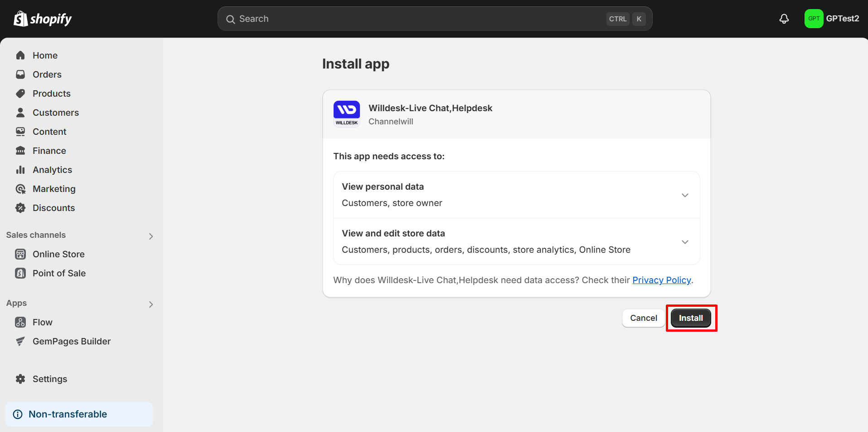Collapse the Apps section chevron
Image resolution: width=868 pixels, height=432 pixels.
pos(151,304)
